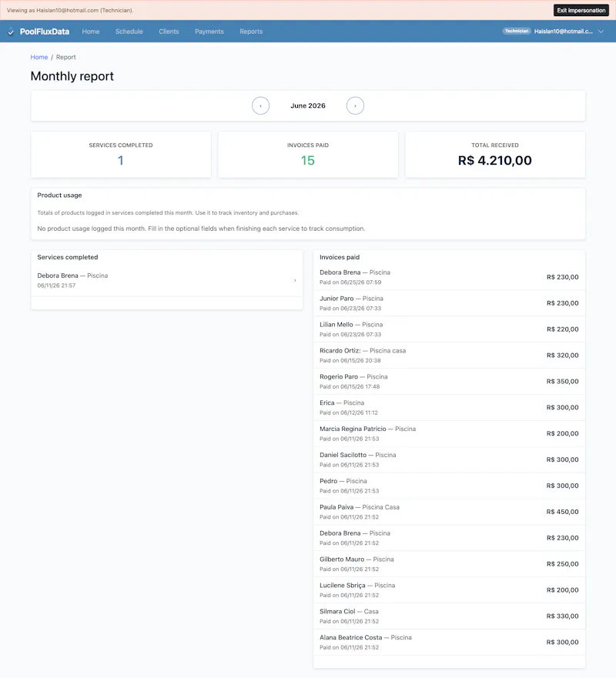Select Alana Beatrice Costa invoice row
This screenshot has width=616, height=678.
coord(449,642)
